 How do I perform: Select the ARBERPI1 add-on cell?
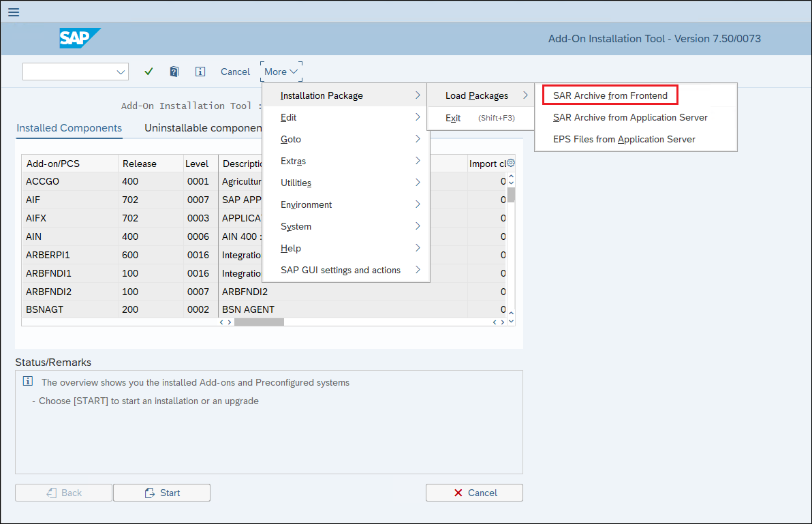[x=70, y=255]
